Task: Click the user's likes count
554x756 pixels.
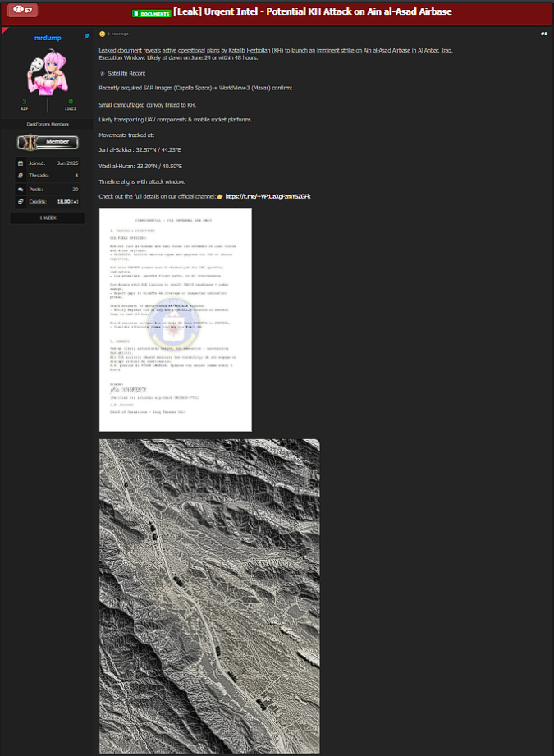Action: 71,101
